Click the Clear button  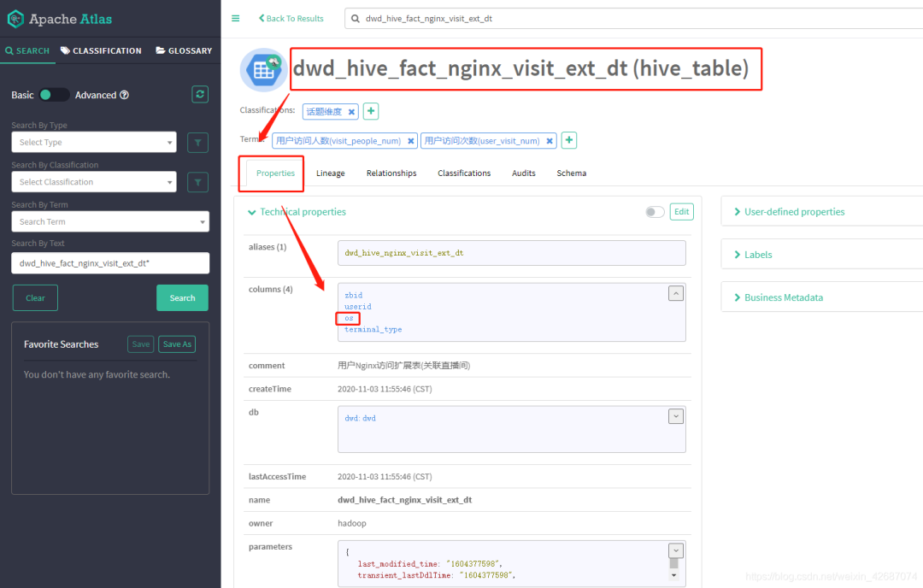coord(35,297)
